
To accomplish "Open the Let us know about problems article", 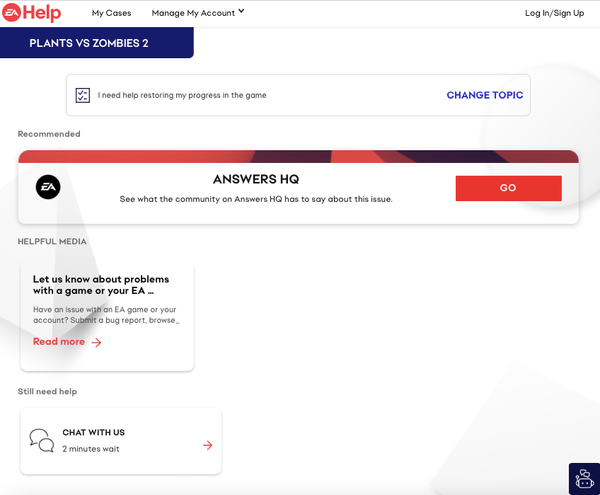I will (101, 285).
